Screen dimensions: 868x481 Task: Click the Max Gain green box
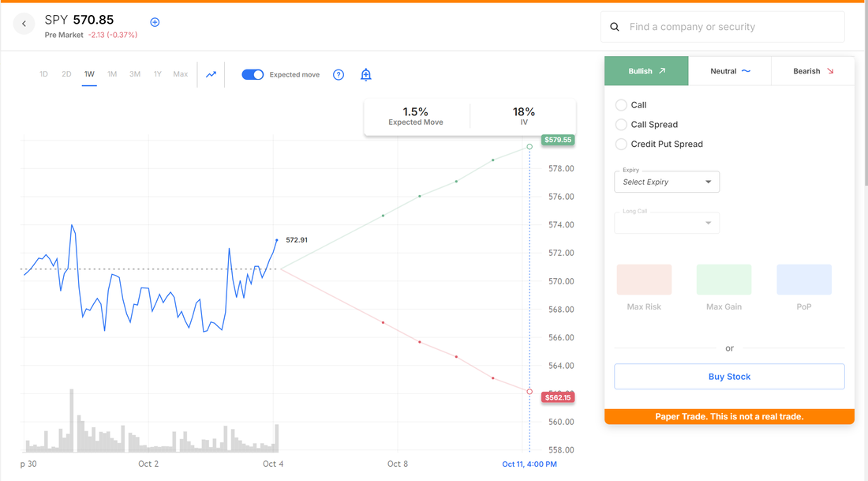(724, 280)
